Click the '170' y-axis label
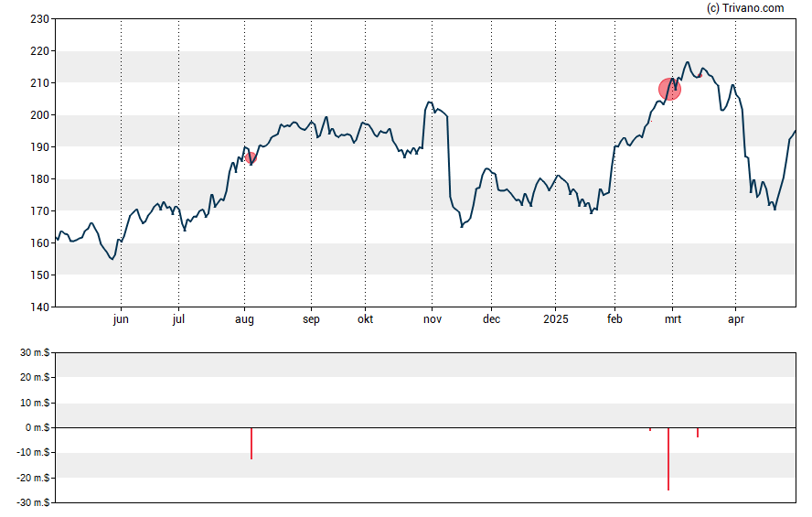The image size is (812, 517). [40, 211]
